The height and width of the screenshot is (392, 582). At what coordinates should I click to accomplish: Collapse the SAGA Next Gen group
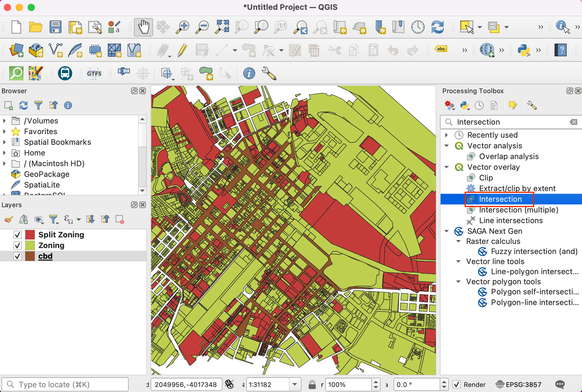447,231
